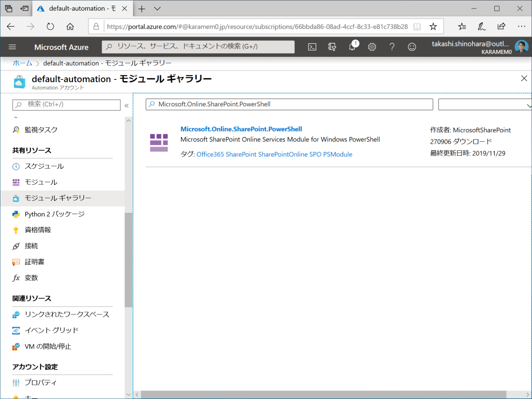Click the リンクされたワークスペース icon

(16, 314)
